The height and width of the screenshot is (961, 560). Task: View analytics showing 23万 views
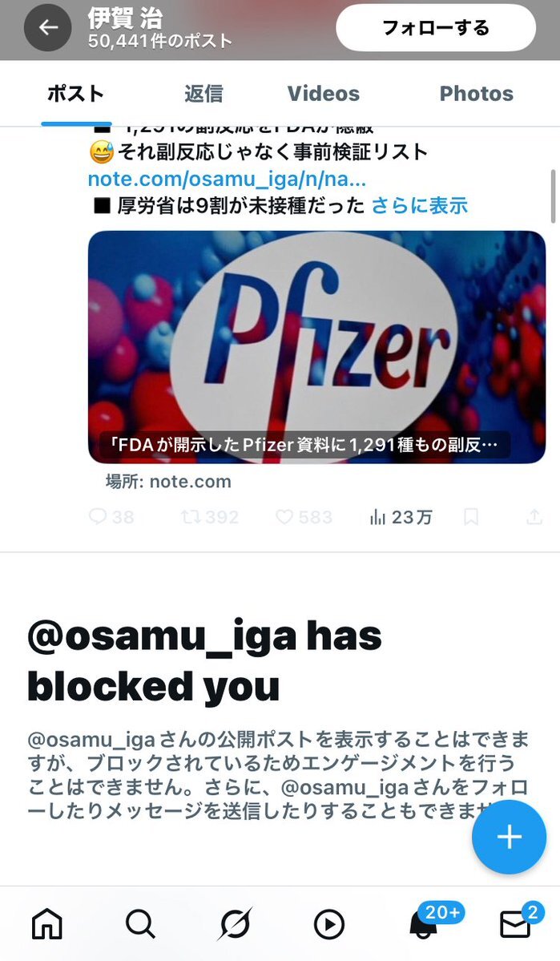pyautogui.click(x=401, y=517)
